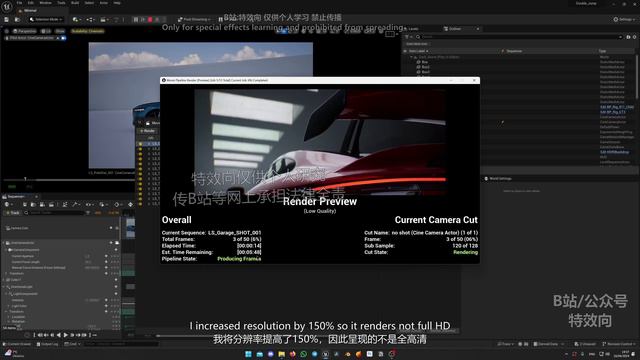The image size is (640, 360).
Task: Toggle the Sequencer loop playback button
Action: pyautogui.click(x=95, y=335)
